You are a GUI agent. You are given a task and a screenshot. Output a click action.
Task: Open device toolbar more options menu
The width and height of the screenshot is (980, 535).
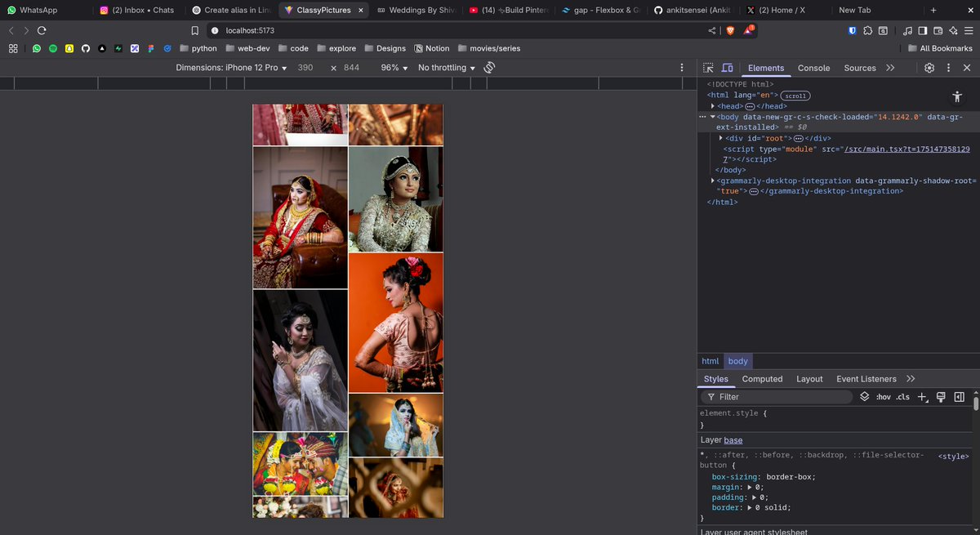682,67
